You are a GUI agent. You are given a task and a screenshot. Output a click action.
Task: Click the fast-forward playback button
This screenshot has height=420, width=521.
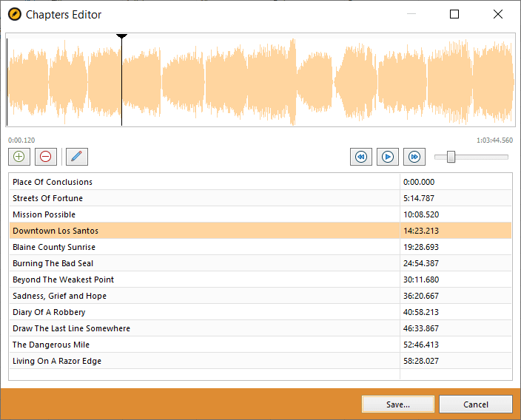tap(414, 157)
